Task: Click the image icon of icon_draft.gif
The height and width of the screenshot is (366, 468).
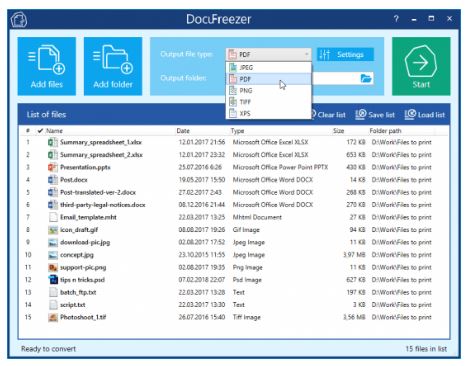Action: 53,230
